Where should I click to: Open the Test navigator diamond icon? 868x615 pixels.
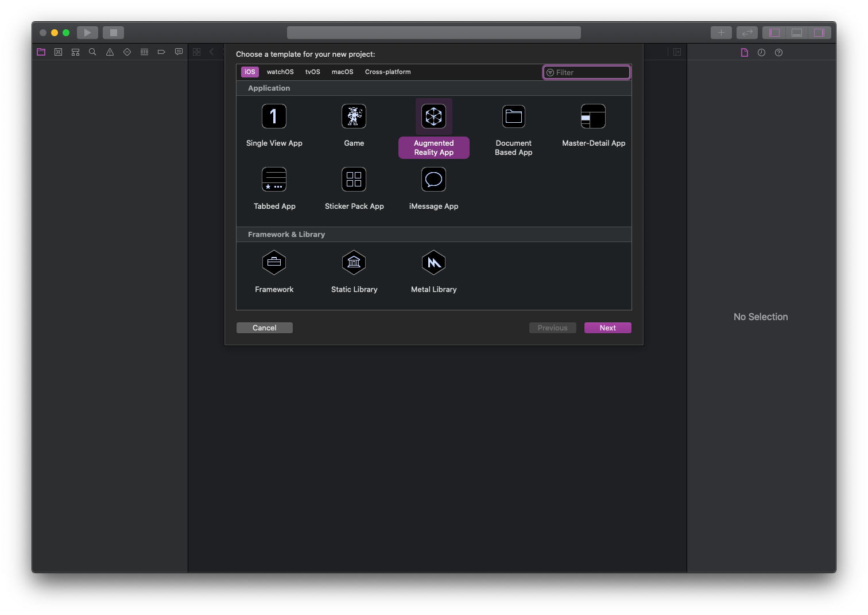(x=127, y=52)
